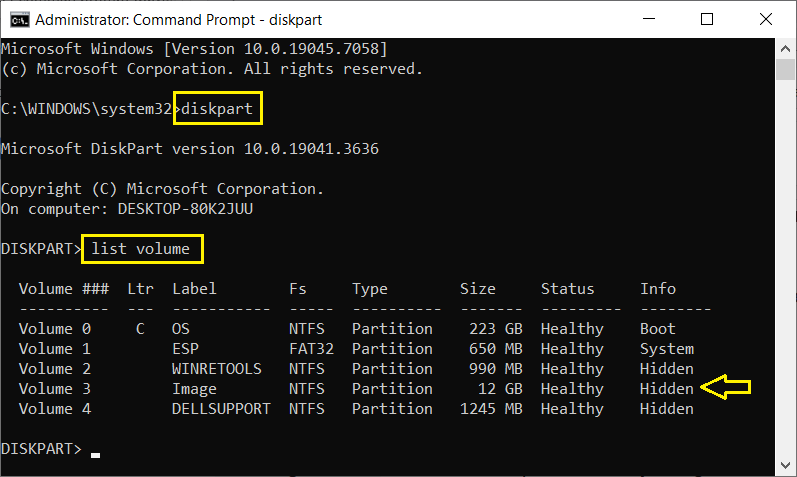Close the Command Prompt window
Screen dimensions: 797x477
(x=765, y=19)
